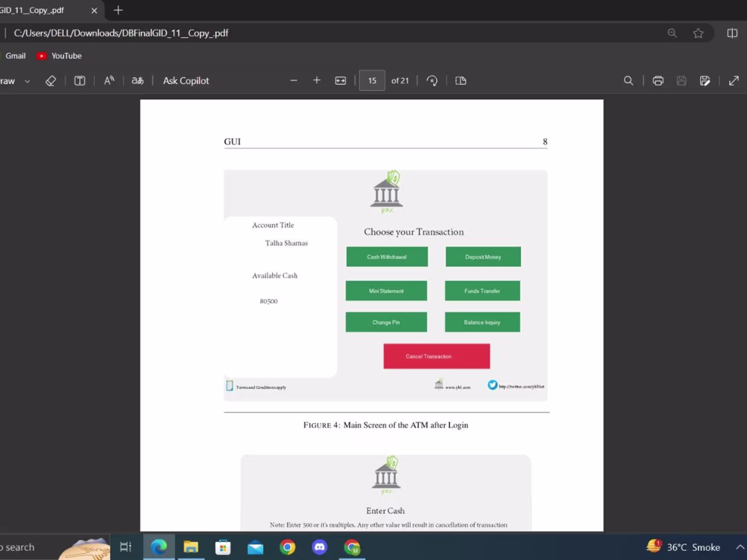Click the page number field showing 15

(372, 81)
